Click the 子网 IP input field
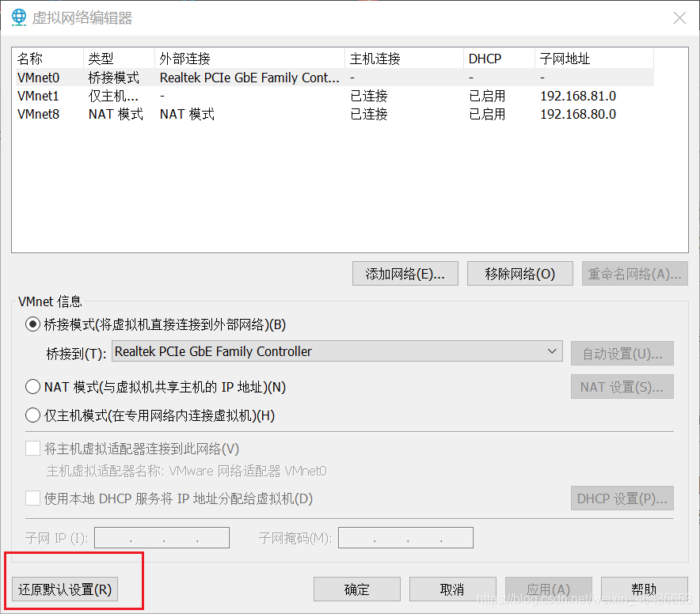The width and height of the screenshot is (700, 614). [162, 538]
